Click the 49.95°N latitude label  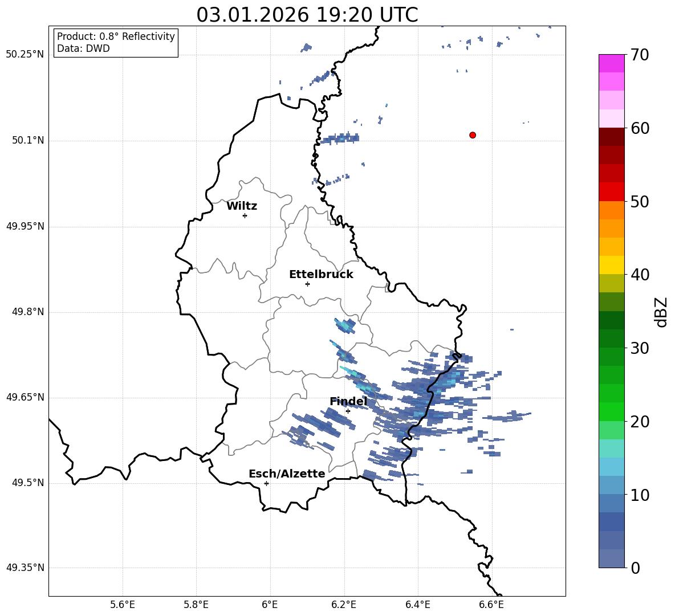tap(25, 226)
